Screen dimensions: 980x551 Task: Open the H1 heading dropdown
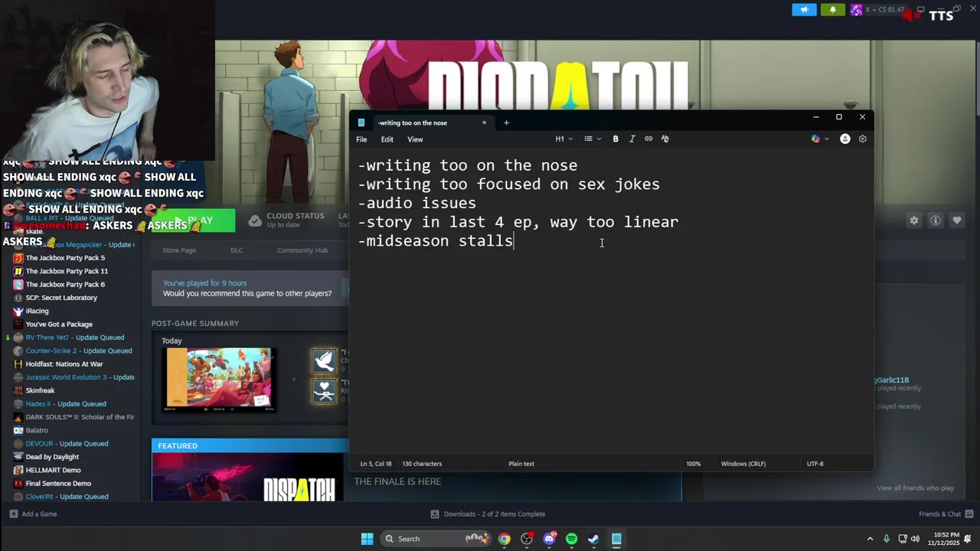[x=563, y=139]
